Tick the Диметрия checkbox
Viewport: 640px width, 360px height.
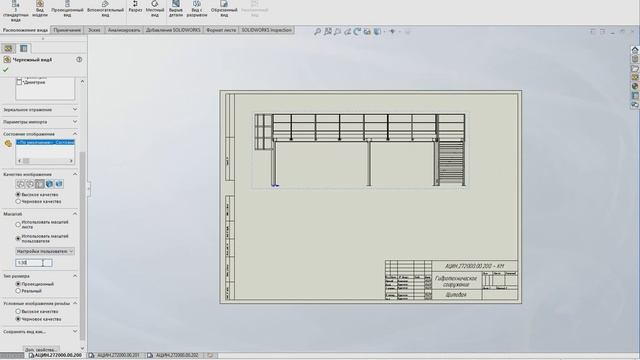[x=19, y=82]
